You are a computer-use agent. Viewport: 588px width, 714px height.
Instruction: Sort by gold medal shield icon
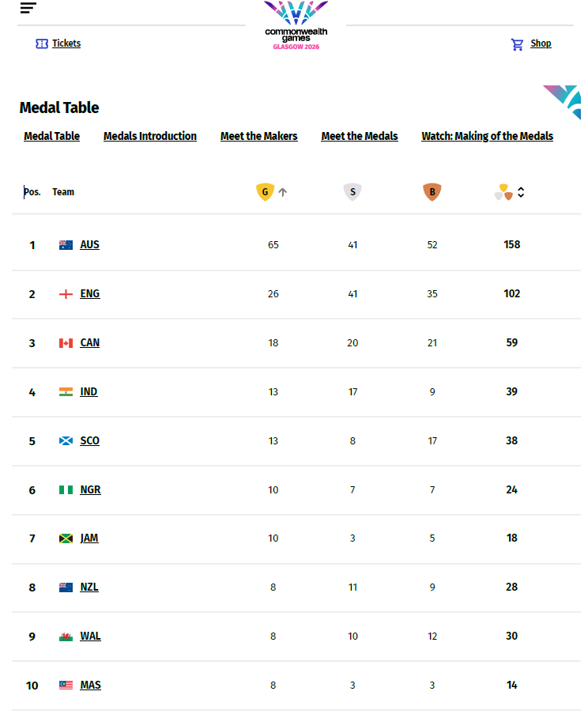pos(265,191)
